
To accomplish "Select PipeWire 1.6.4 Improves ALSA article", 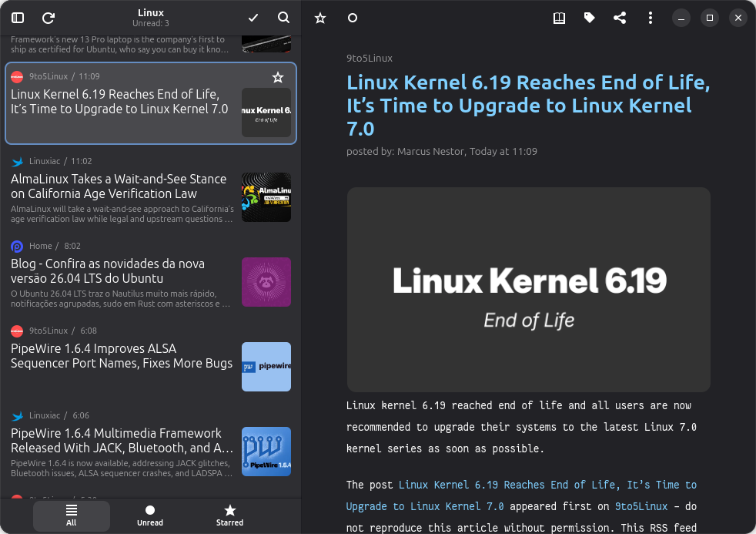I will click(x=122, y=356).
